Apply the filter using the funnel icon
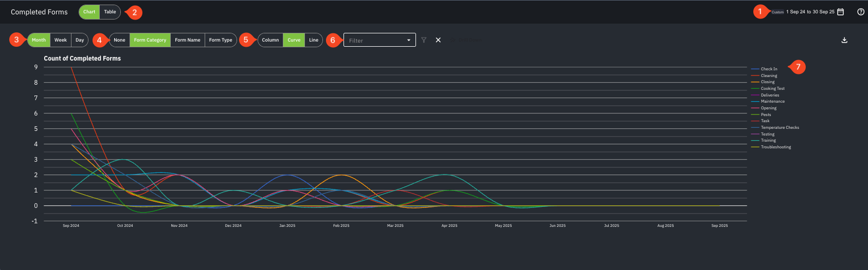 [424, 40]
